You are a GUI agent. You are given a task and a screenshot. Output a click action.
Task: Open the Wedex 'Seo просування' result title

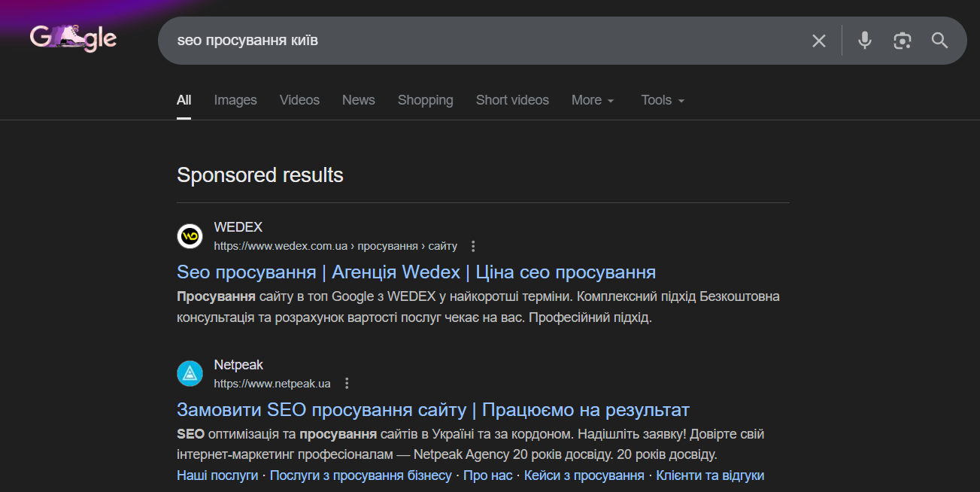click(416, 272)
